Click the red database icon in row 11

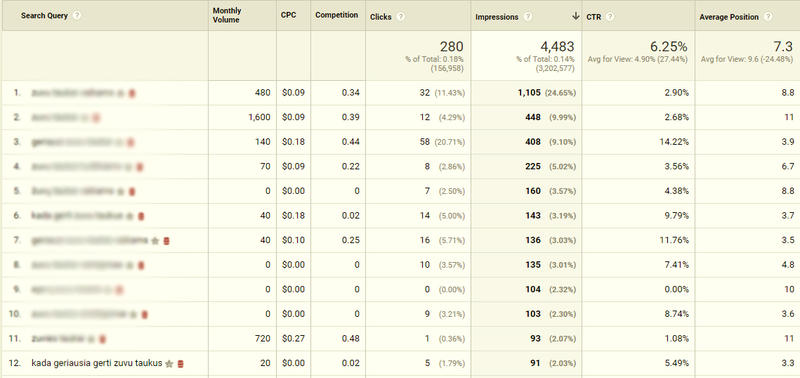pos(103,339)
